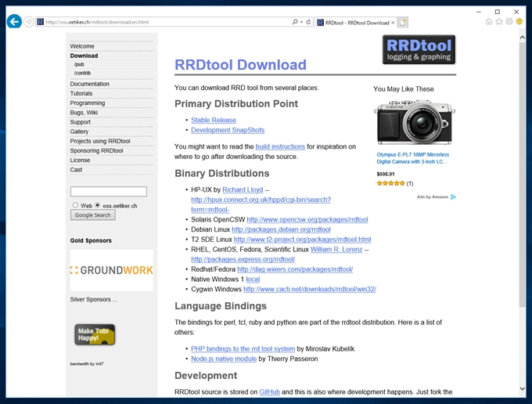Open Programming in sidebar
Screen dimensions: 532x404
[x=88, y=103]
